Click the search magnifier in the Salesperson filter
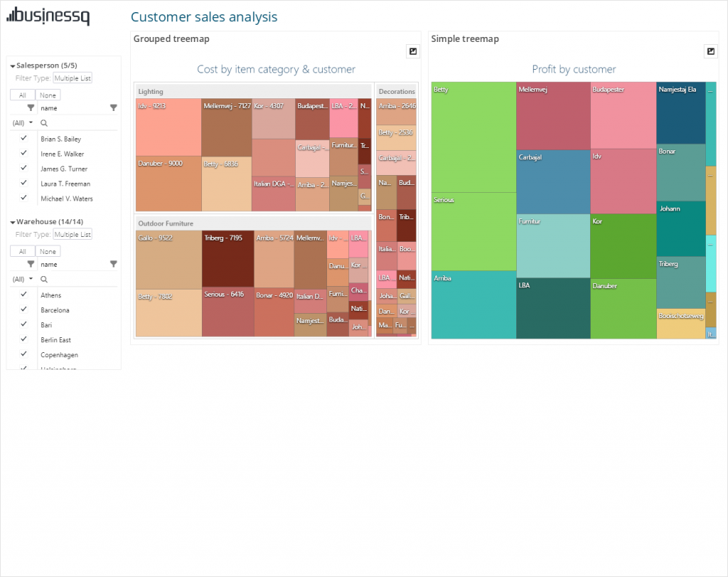728x577 pixels. 43,122
